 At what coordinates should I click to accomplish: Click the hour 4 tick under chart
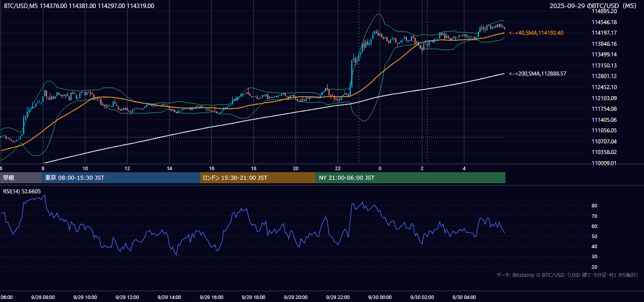pyautogui.click(x=464, y=168)
